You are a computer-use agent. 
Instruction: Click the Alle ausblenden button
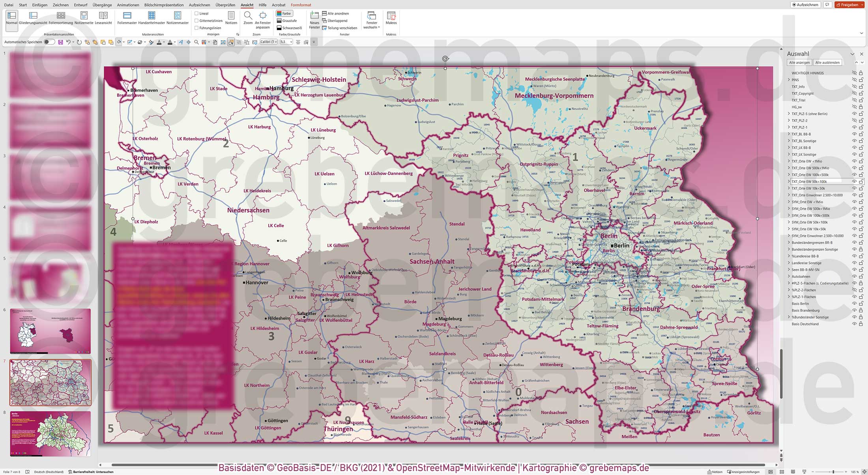coord(827,62)
